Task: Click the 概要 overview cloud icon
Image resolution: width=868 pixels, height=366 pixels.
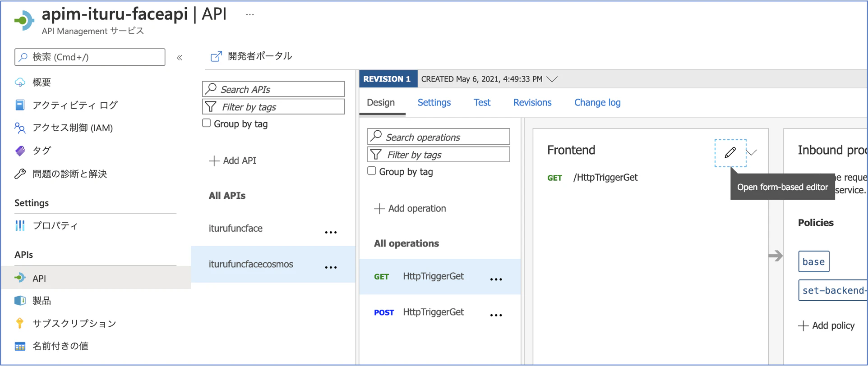Action: [x=20, y=82]
